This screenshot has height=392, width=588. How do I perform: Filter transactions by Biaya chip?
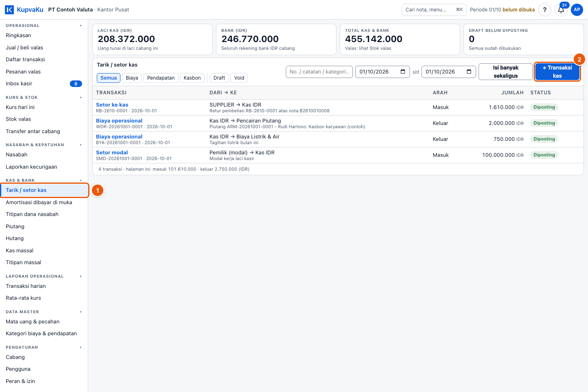pyautogui.click(x=132, y=78)
